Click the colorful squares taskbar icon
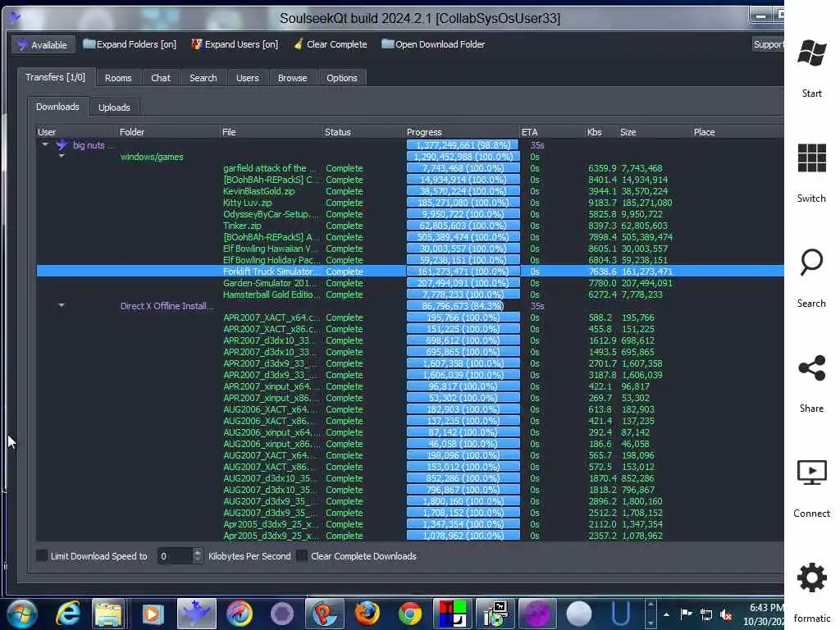Viewport: 840px width, 630px height. coord(453,614)
